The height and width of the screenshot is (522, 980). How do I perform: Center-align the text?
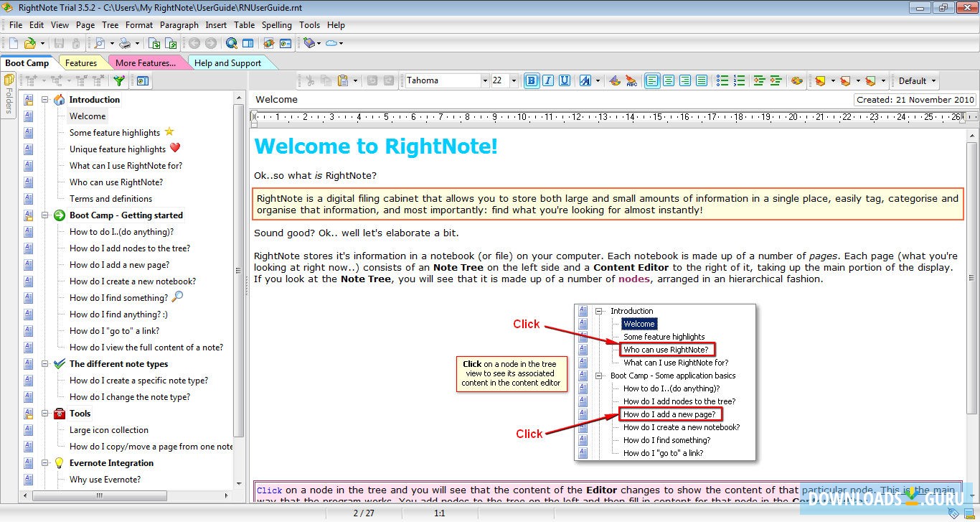pyautogui.click(x=669, y=80)
